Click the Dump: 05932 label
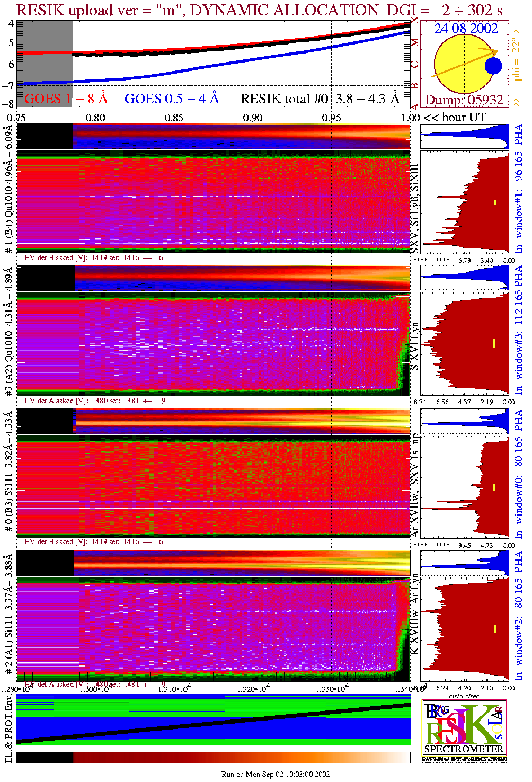532x782 pixels. tap(464, 100)
